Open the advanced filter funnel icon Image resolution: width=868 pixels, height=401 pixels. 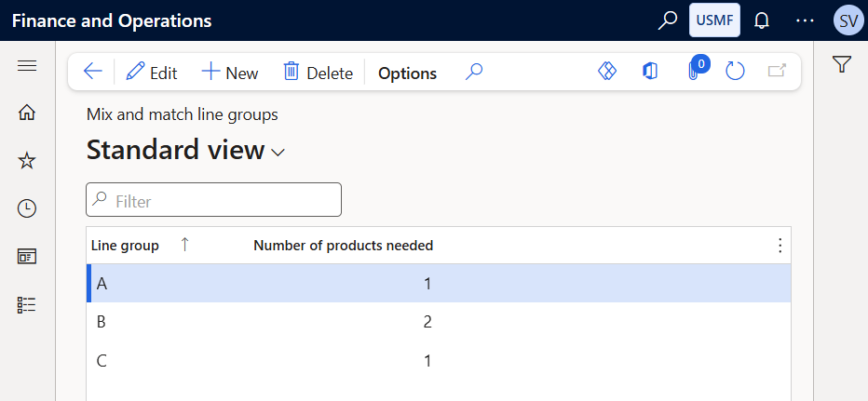pos(841,65)
